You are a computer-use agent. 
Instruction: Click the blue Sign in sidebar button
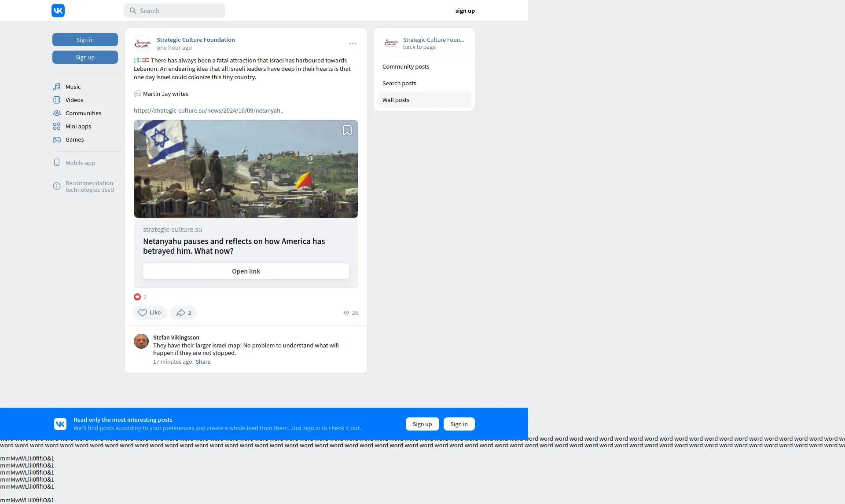coord(85,40)
